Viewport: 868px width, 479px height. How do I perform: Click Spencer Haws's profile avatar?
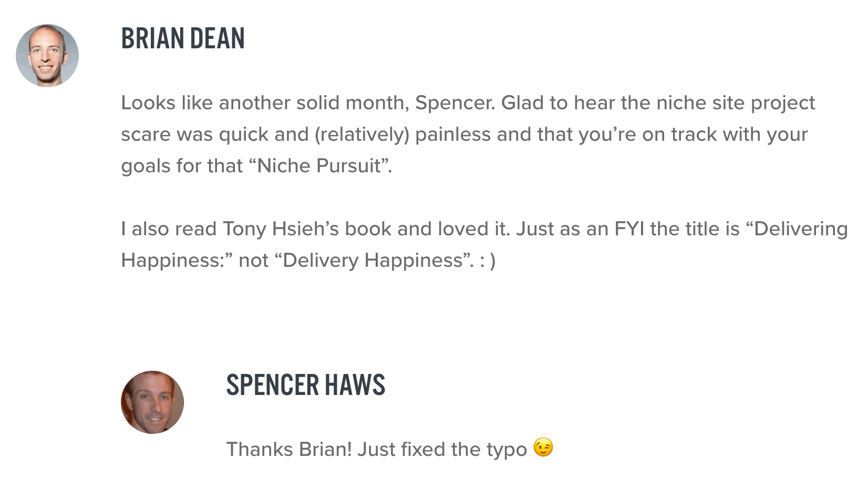tap(152, 402)
